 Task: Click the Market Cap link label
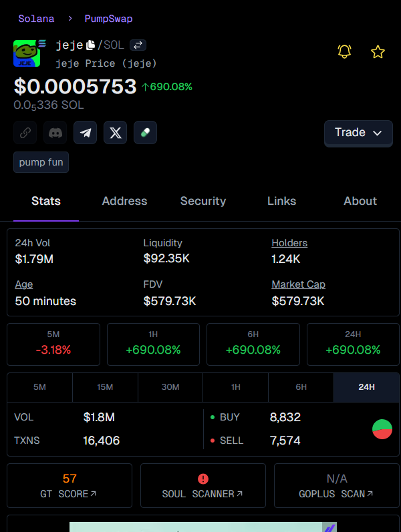tap(298, 284)
